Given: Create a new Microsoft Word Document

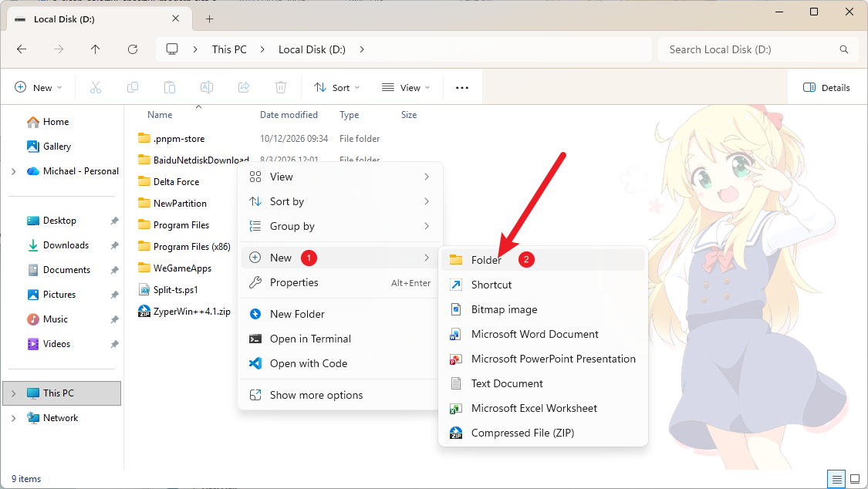Looking at the screenshot, I should (x=543, y=334).
